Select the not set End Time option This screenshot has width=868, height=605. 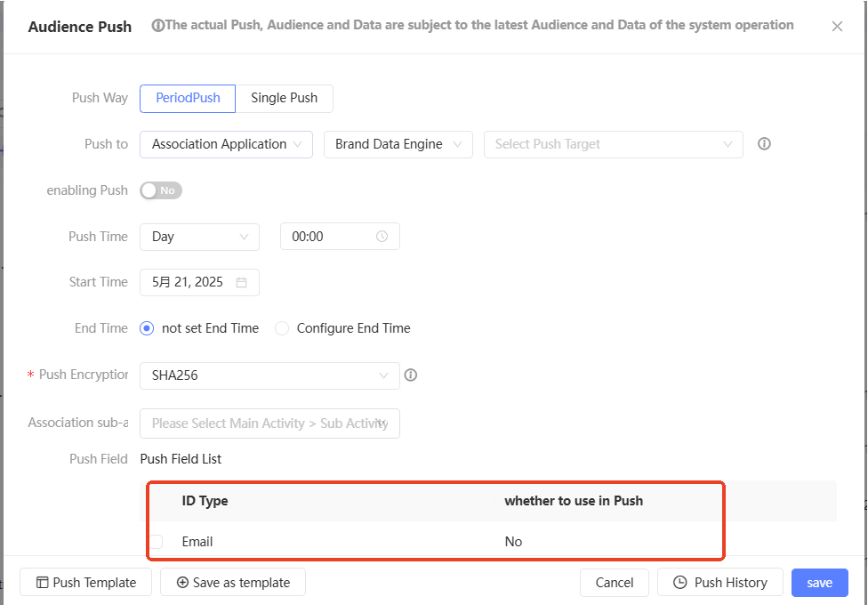(148, 328)
